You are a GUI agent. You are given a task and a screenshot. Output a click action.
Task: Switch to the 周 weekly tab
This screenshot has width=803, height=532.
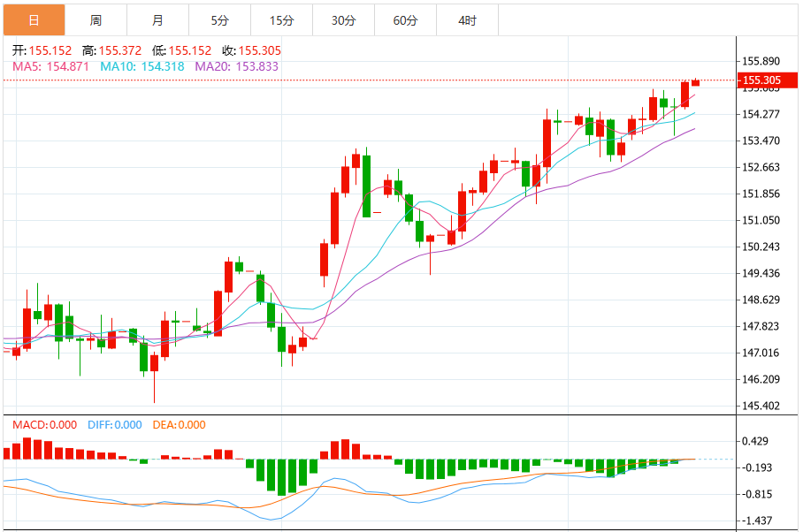coord(96,20)
